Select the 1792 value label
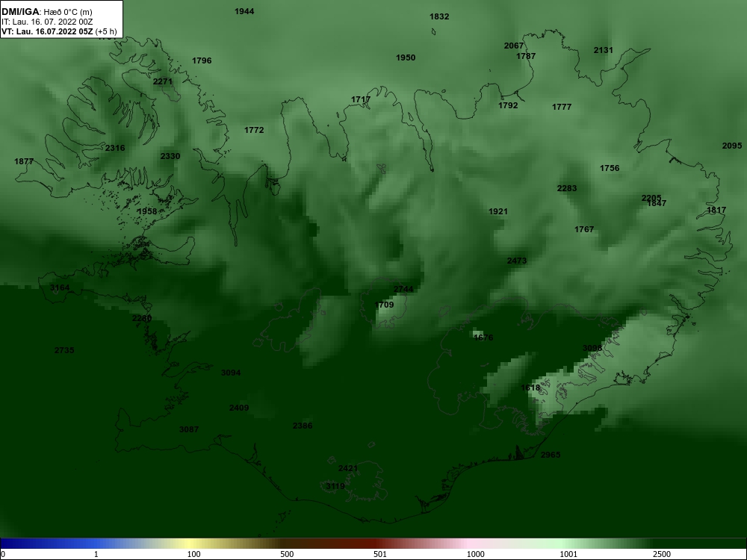This screenshot has height=560, width=747. coord(508,106)
